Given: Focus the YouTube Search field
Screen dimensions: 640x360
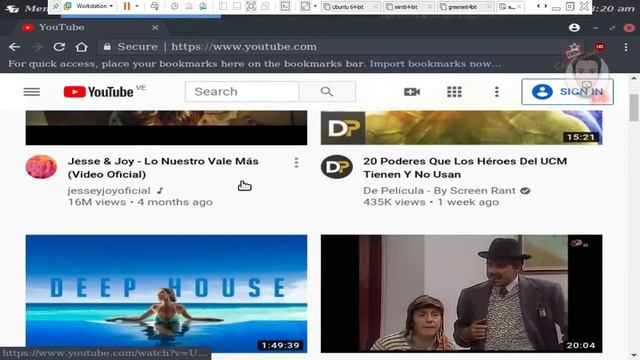Looking at the screenshot, I should click(x=242, y=91).
